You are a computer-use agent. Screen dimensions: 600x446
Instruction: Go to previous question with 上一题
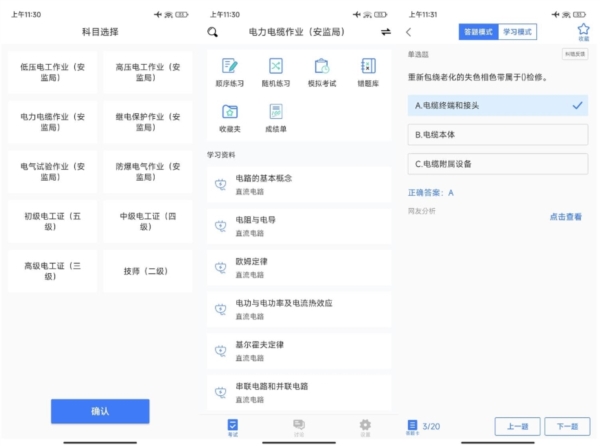517,426
